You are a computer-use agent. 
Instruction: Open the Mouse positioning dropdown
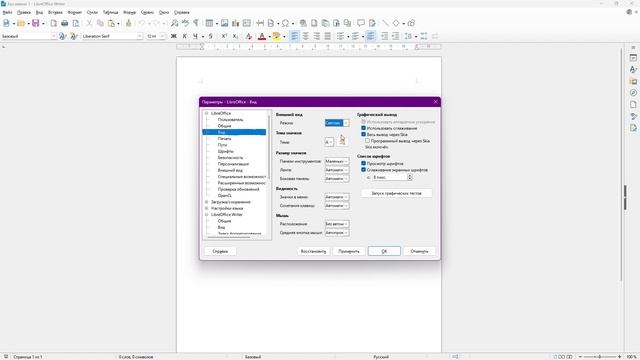(337, 224)
